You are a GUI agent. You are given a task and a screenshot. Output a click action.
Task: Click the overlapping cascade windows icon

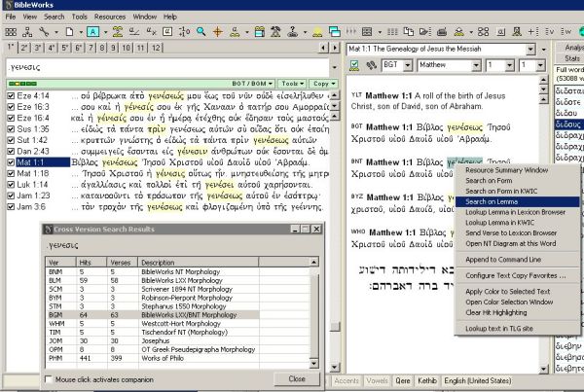coord(335,32)
